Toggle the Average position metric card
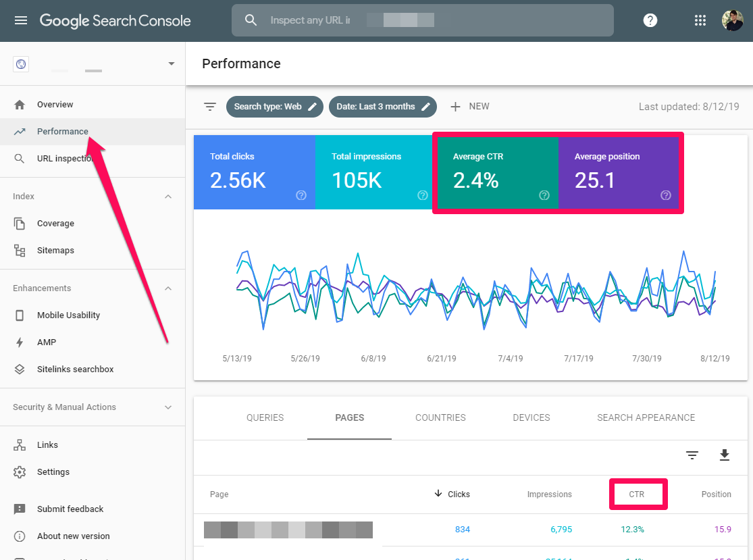Screen dimensions: 753x560 619,172
